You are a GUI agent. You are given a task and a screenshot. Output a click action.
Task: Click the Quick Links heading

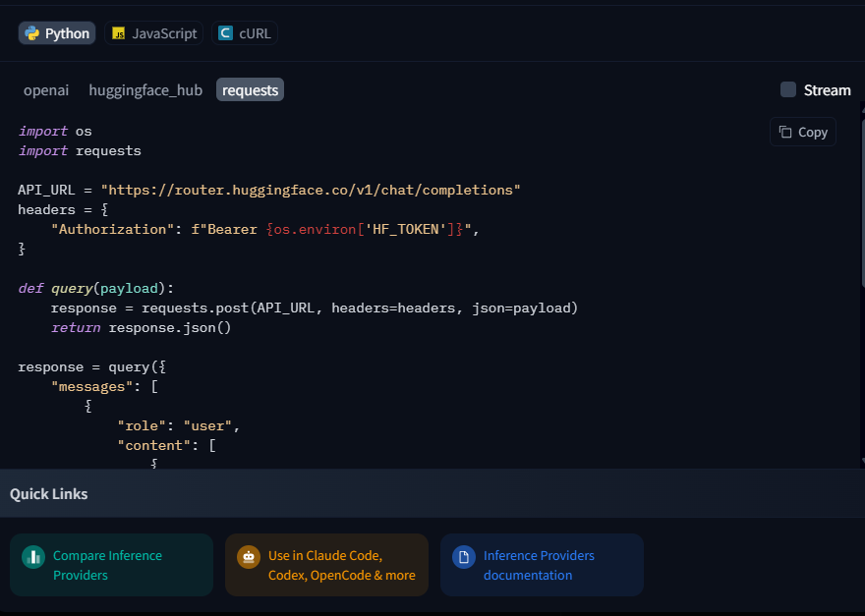(x=48, y=493)
